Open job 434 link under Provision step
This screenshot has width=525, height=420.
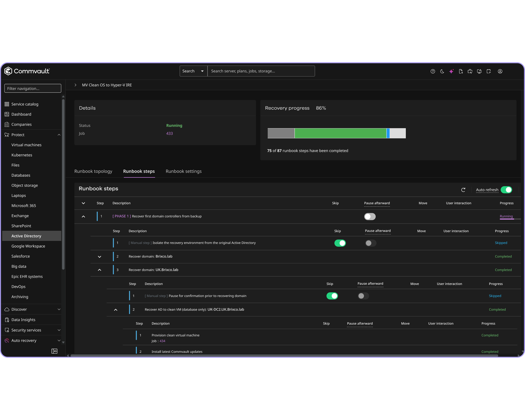(162, 341)
